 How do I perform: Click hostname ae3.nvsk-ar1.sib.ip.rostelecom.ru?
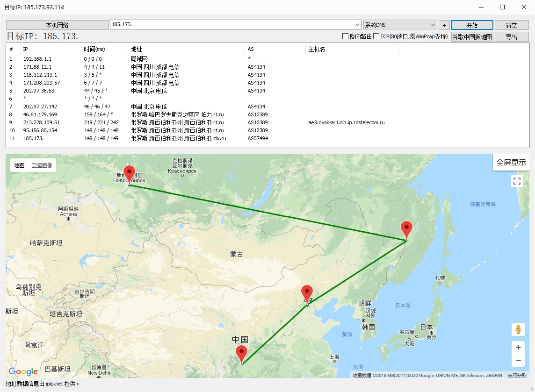pos(347,122)
